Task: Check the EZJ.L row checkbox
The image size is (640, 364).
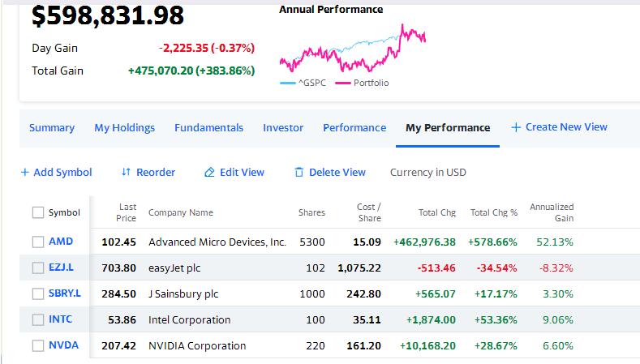Action: [38, 268]
